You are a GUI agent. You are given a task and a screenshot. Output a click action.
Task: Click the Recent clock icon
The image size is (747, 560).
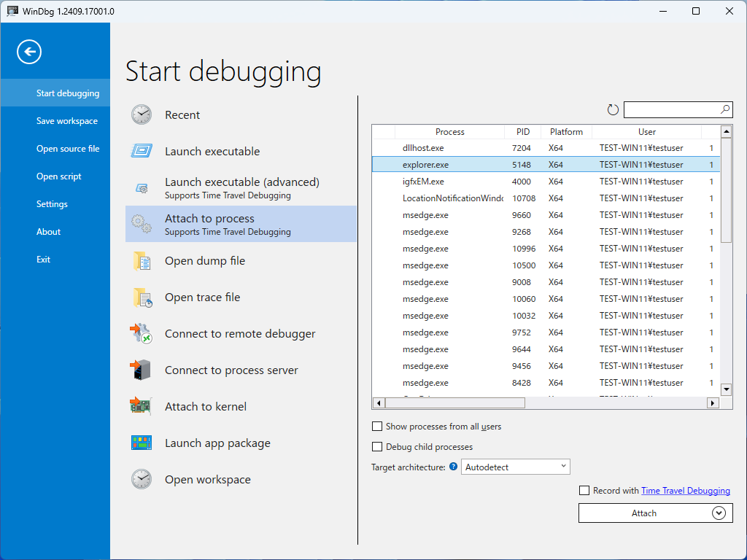tap(142, 114)
